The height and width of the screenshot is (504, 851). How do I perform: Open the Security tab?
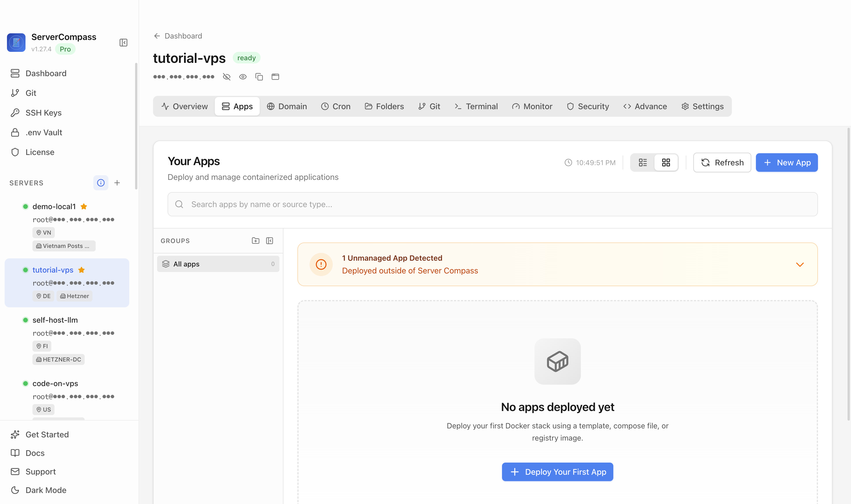click(588, 106)
